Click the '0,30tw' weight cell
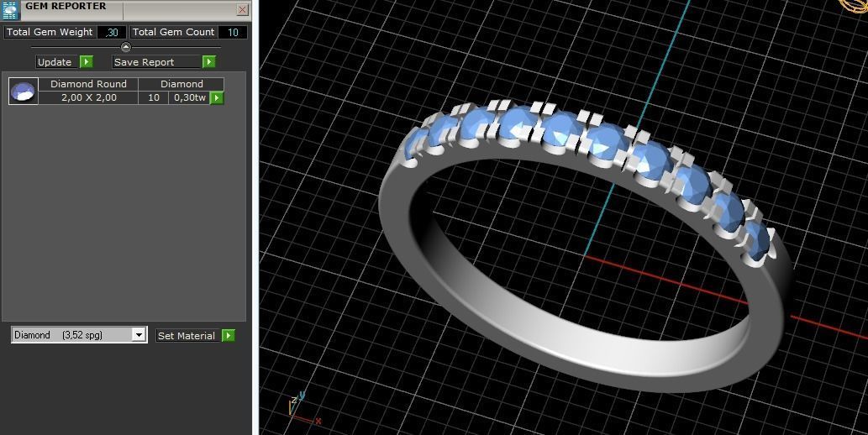868x435 pixels. tap(190, 98)
